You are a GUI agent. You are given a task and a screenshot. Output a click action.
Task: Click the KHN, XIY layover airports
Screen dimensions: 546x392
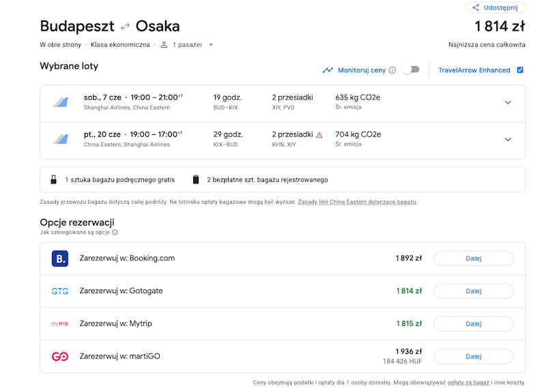pyautogui.click(x=284, y=145)
